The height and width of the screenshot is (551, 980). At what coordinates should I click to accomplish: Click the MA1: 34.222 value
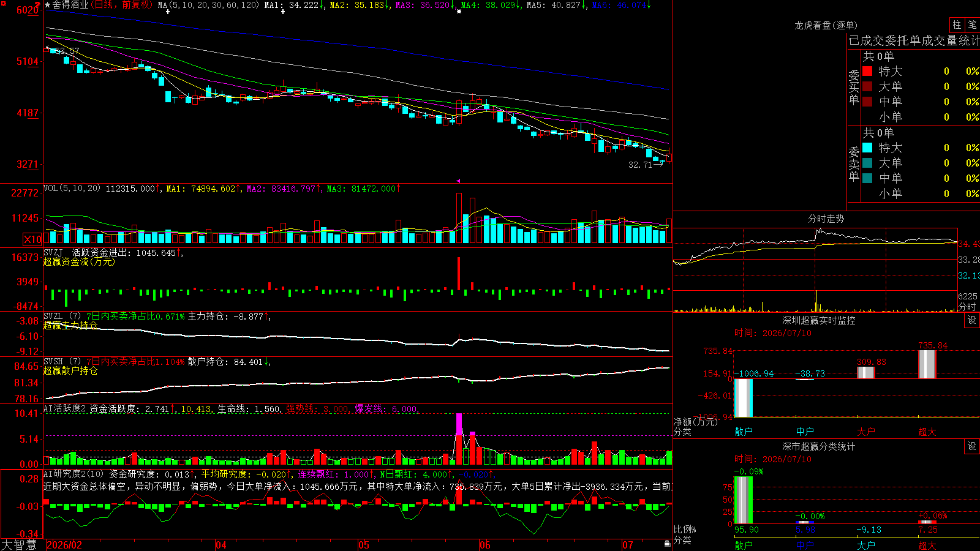click(x=294, y=5)
